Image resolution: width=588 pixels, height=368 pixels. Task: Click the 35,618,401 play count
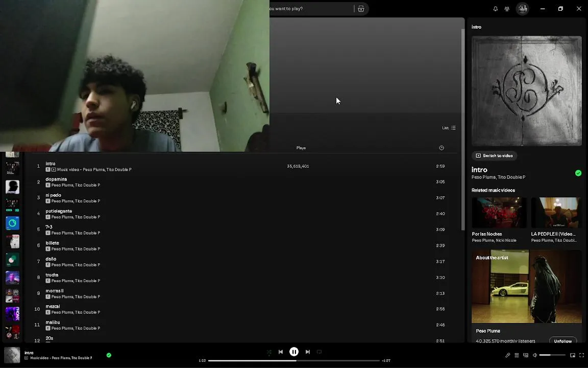coord(298,166)
